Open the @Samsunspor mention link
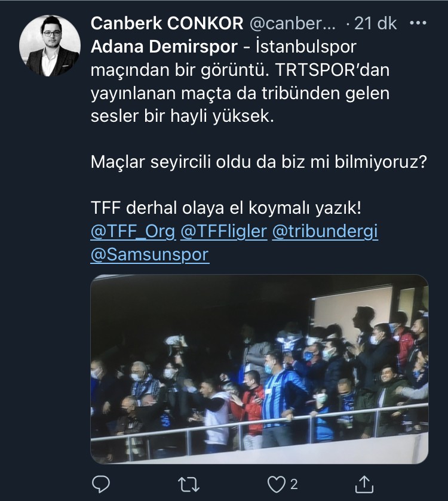Screen dimensions: 448x501 click(x=150, y=254)
